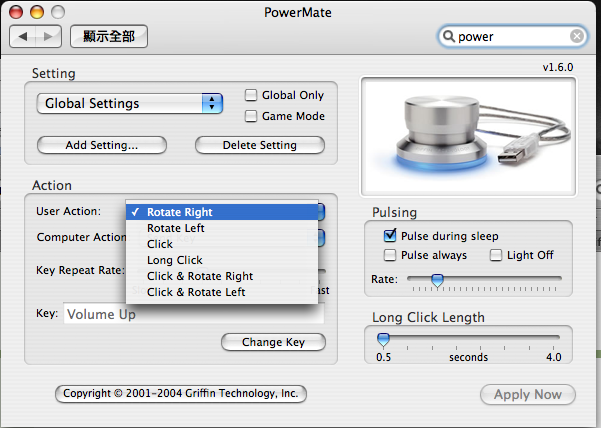This screenshot has height=428, width=601.
Task: Focus the search field containing 'power'
Action: click(x=512, y=36)
